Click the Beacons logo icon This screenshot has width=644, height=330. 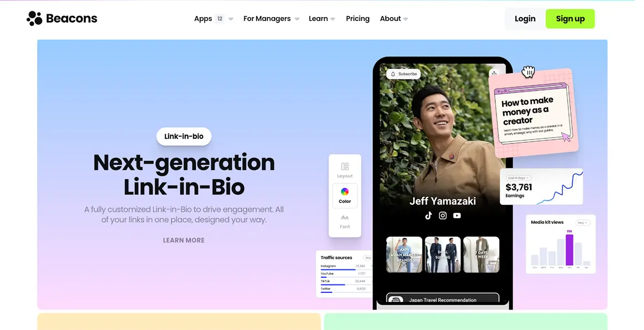click(x=34, y=18)
